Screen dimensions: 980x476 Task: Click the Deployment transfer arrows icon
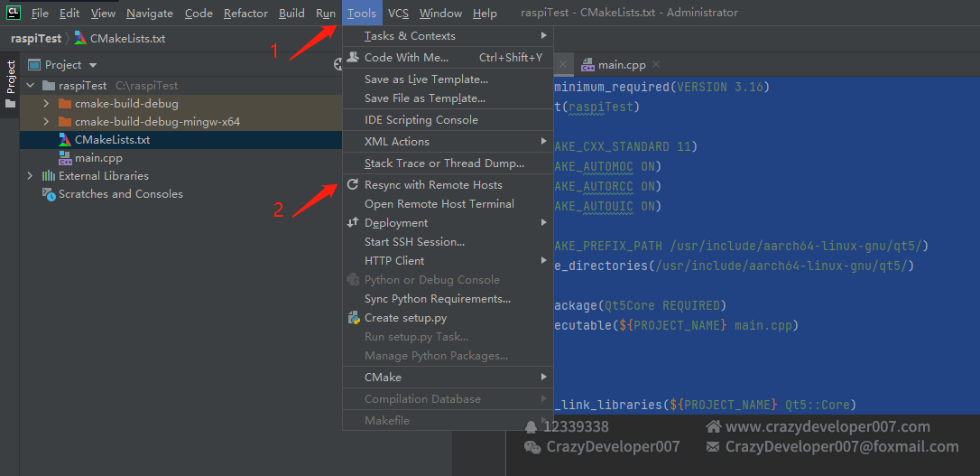(353, 222)
